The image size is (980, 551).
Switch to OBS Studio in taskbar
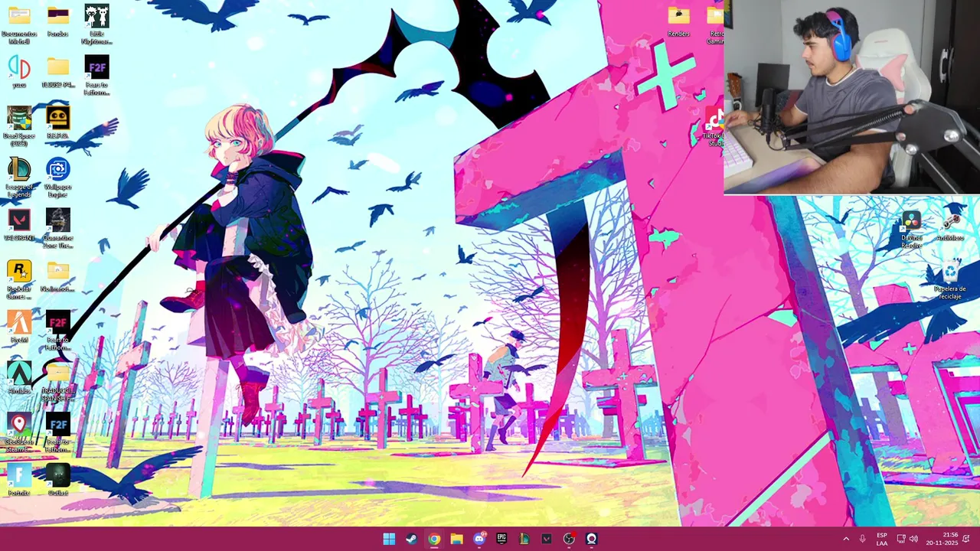(x=569, y=539)
